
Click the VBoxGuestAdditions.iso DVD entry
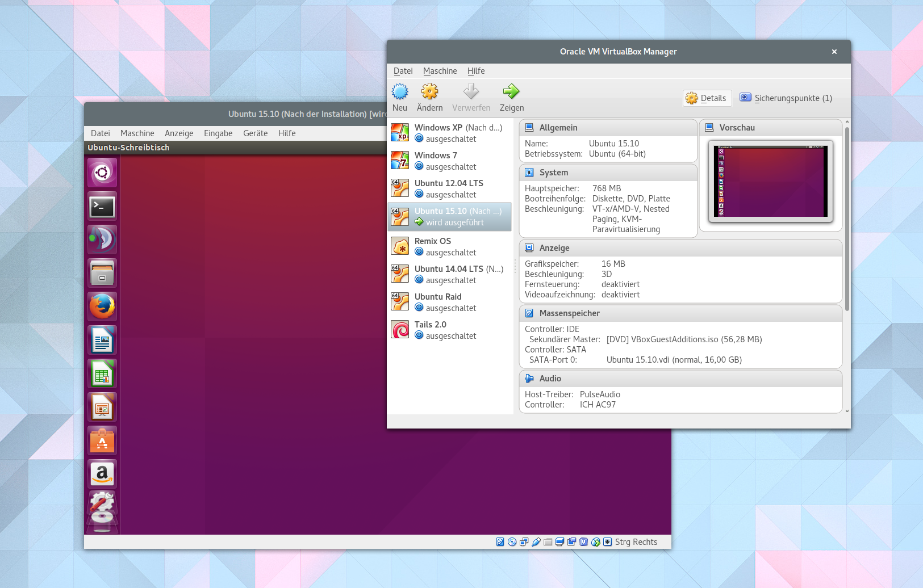tap(684, 339)
